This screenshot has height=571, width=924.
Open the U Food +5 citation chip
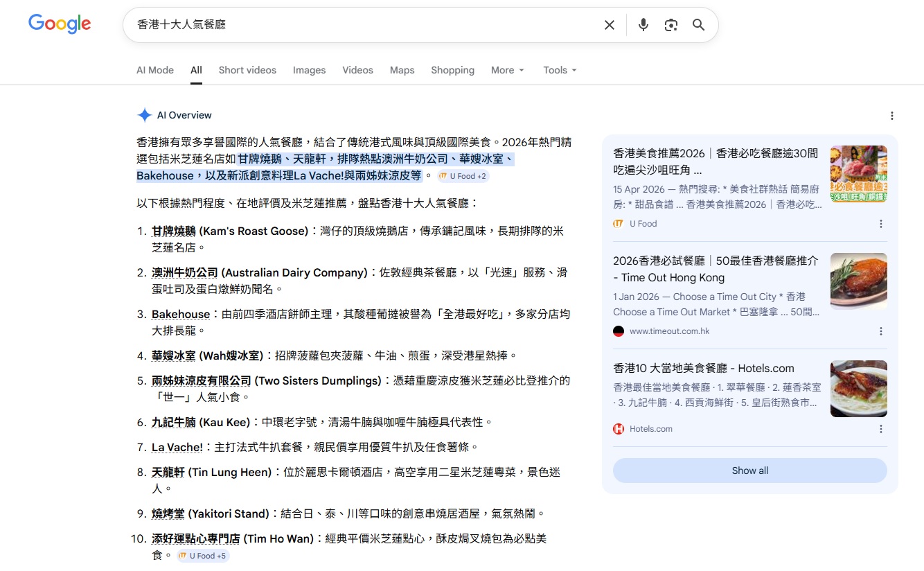pos(202,556)
